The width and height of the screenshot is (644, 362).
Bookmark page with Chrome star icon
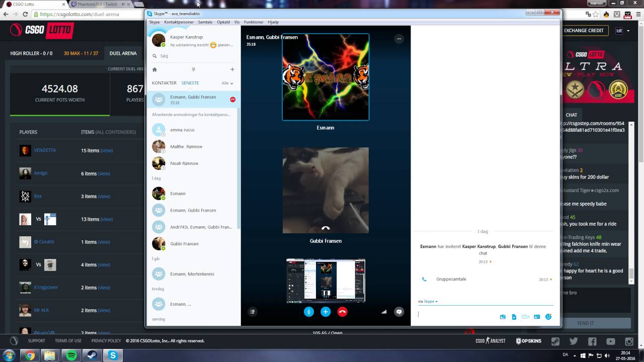(595, 15)
